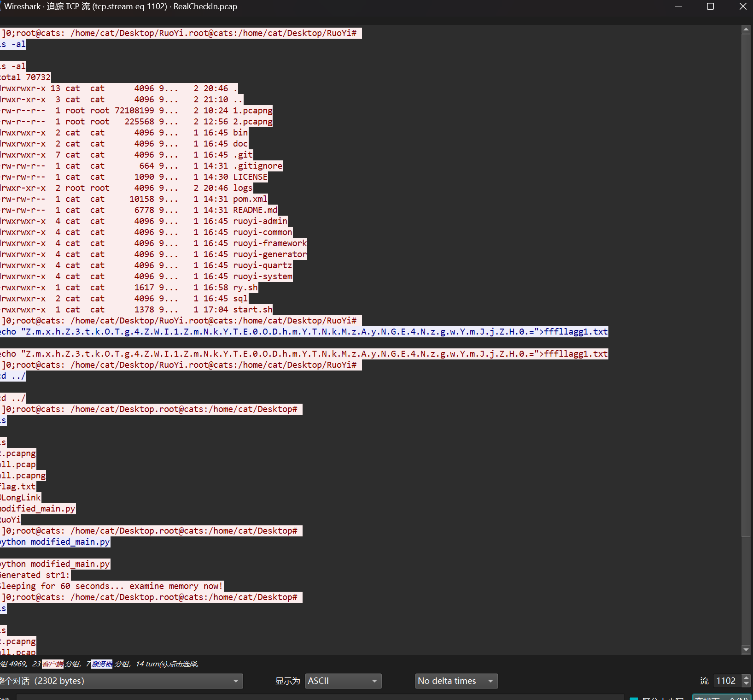Click the 'ruoyi-common' directory row
The height and width of the screenshot is (700, 753).
pos(146,232)
